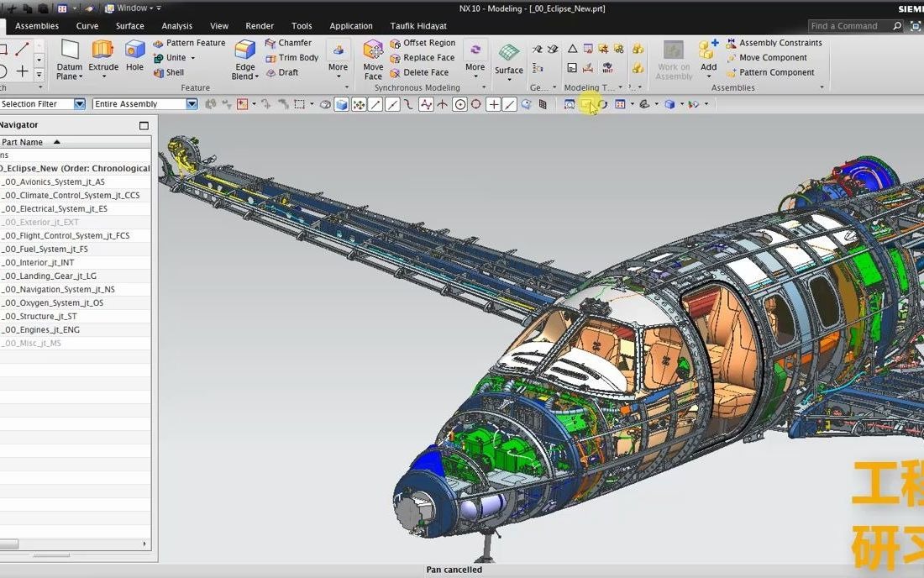Maximize the Navigator panel

pos(144,125)
